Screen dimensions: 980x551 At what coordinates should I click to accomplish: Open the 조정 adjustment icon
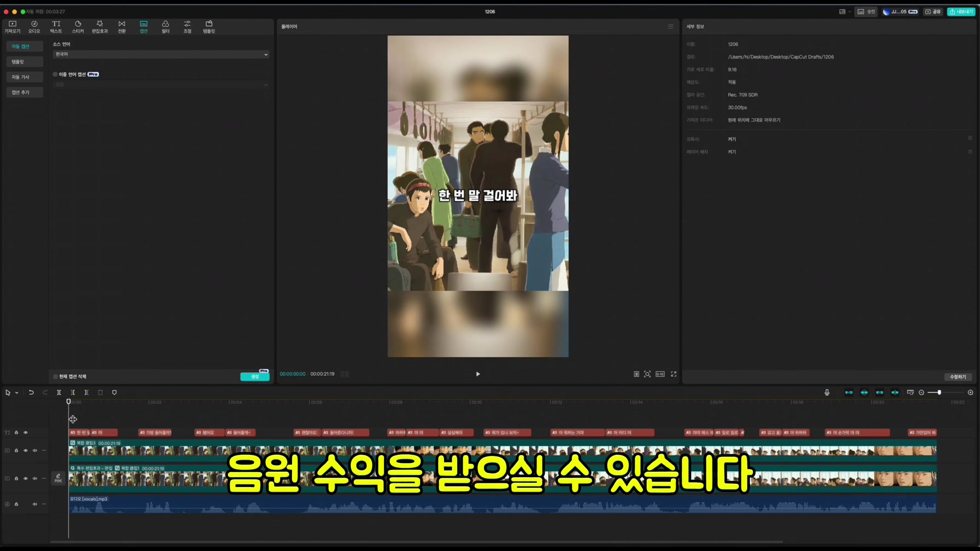(187, 27)
